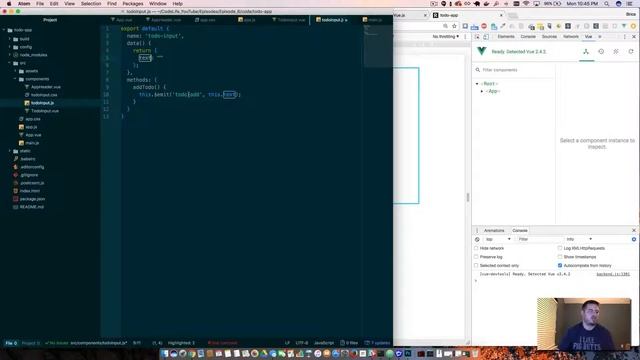Click the package.json file icon in tree
This screenshot has height=360, width=640.
point(16,199)
